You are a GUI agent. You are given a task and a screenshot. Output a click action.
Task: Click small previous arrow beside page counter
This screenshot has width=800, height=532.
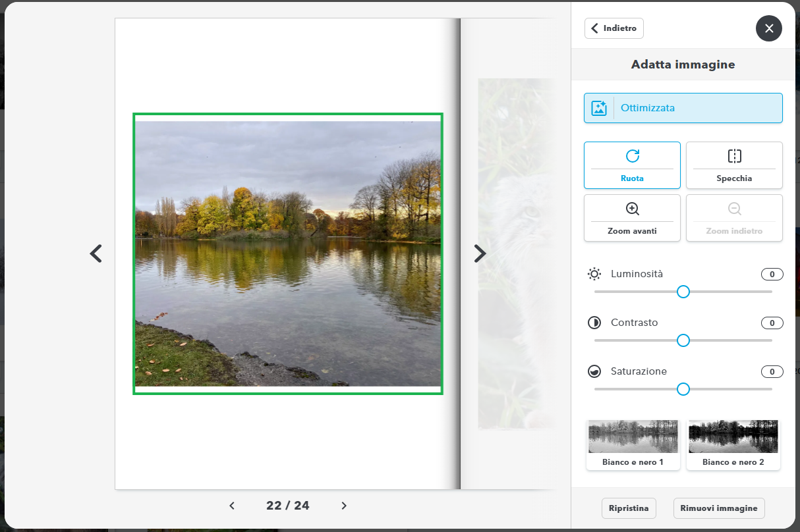[232, 506]
